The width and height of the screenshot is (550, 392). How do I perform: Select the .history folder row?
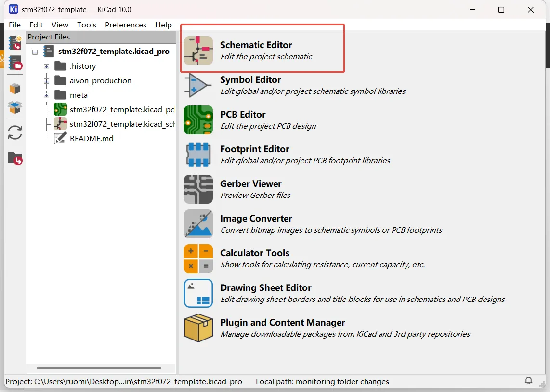pyautogui.click(x=75, y=66)
